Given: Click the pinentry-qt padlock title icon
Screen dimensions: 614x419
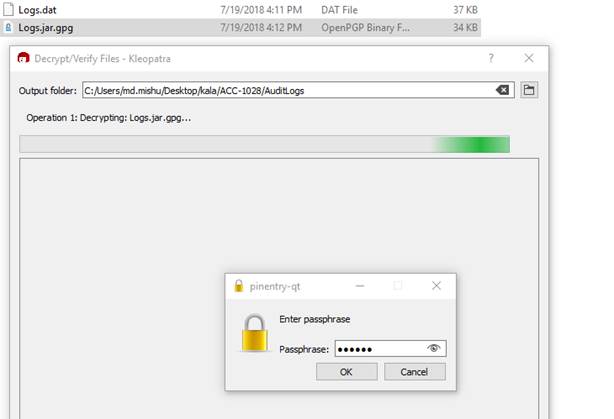Looking at the screenshot, I should [x=238, y=286].
